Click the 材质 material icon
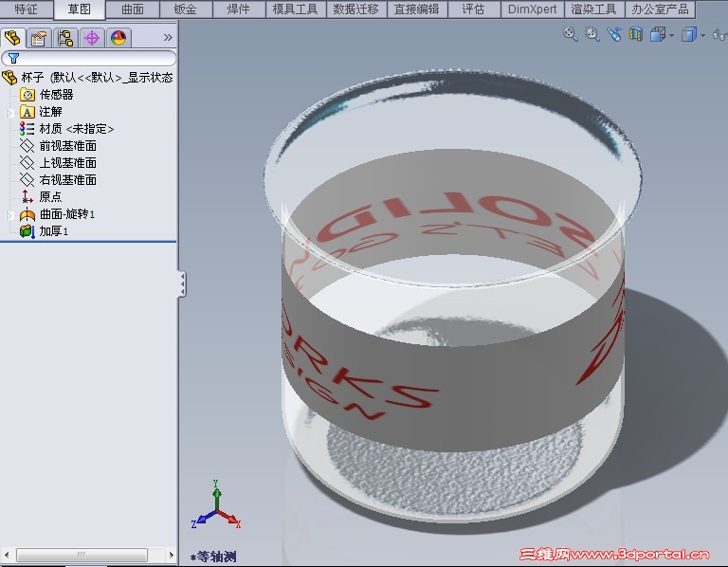Viewport: 728px width, 567px height. (x=27, y=129)
